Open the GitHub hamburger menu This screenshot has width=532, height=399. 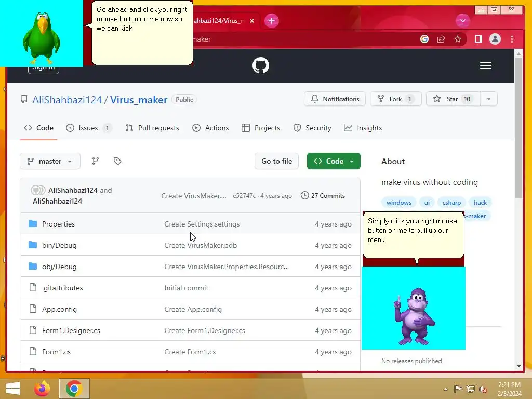coord(486,65)
